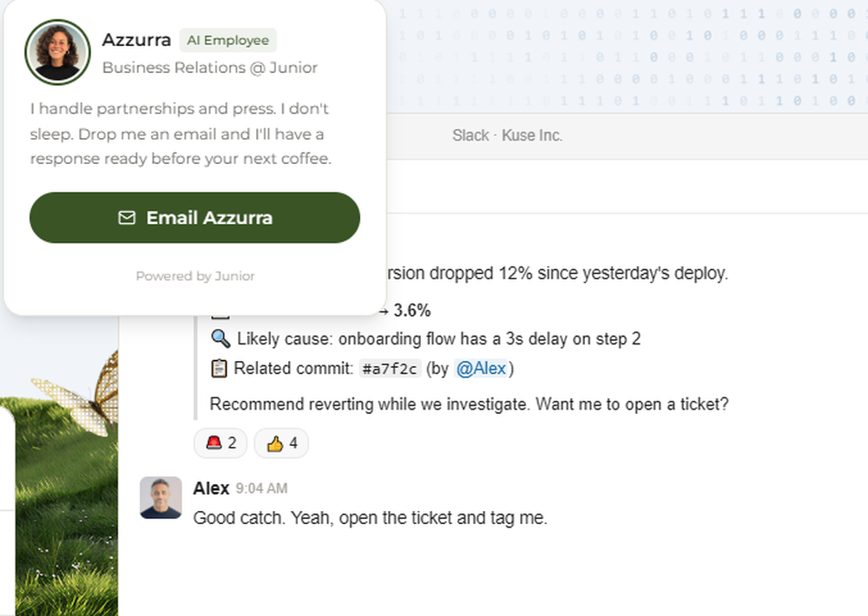Click the magnifying glass emoji by Likely cause
Viewport: 868px width, 616px height.
[220, 338]
